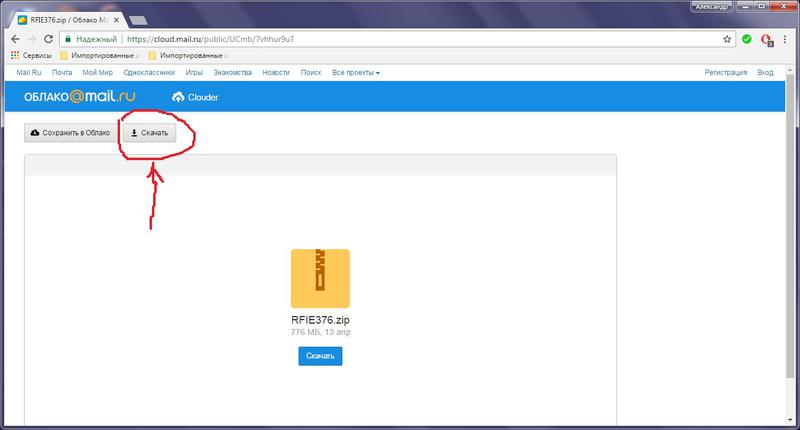Expand the Все проекты dropdown
The image size is (800, 430).
(x=356, y=72)
